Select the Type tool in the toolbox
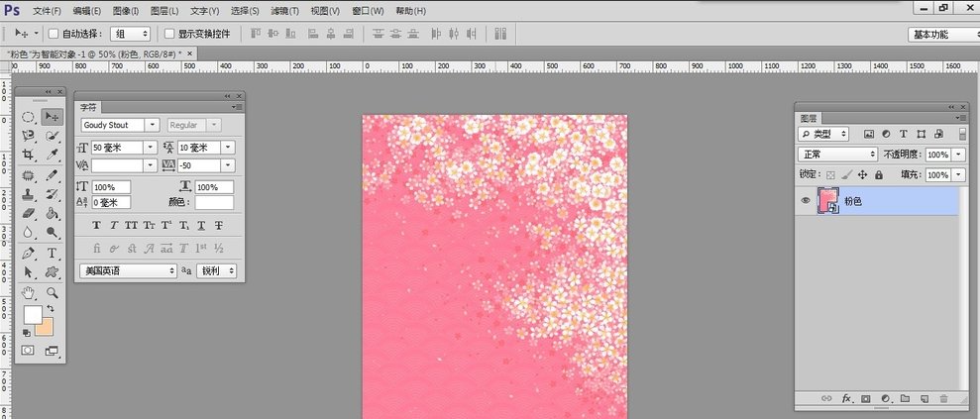 [53, 253]
